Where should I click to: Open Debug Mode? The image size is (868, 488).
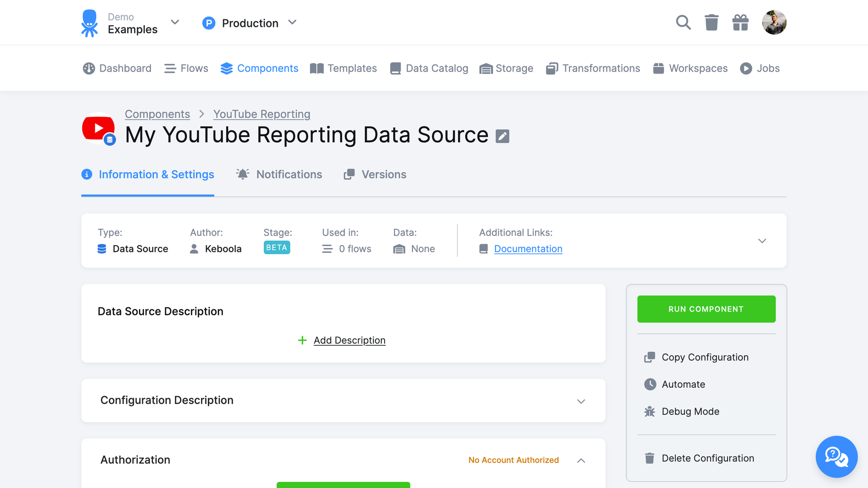(x=690, y=411)
